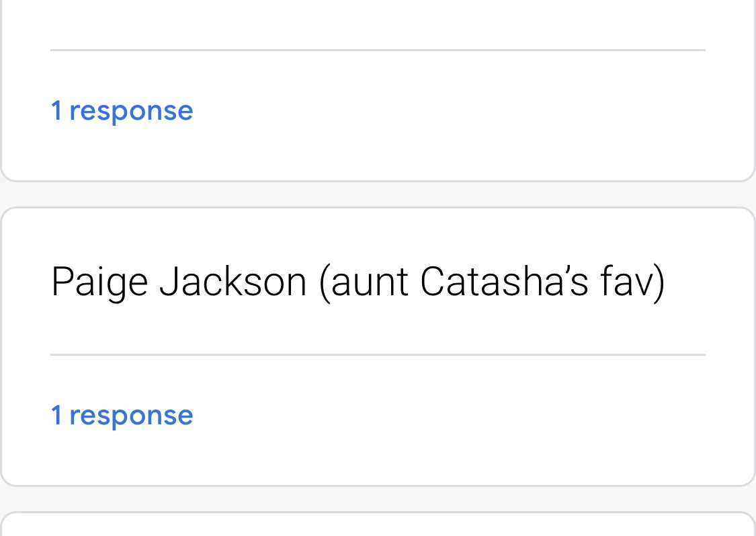This screenshot has height=536, width=756.
Task: Click gray gap above Paige Jackson card
Action: click(x=378, y=194)
